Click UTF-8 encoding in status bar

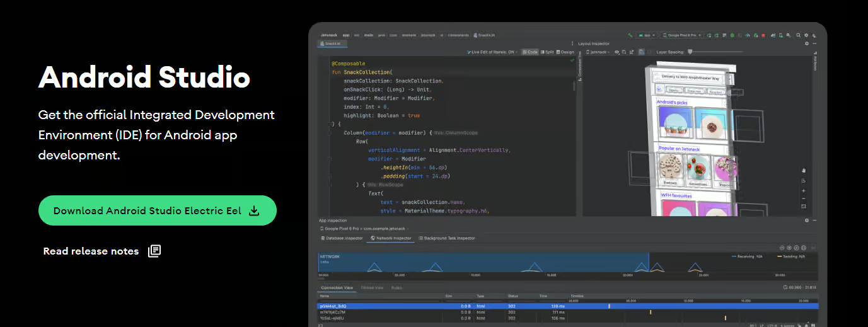[x=772, y=326]
